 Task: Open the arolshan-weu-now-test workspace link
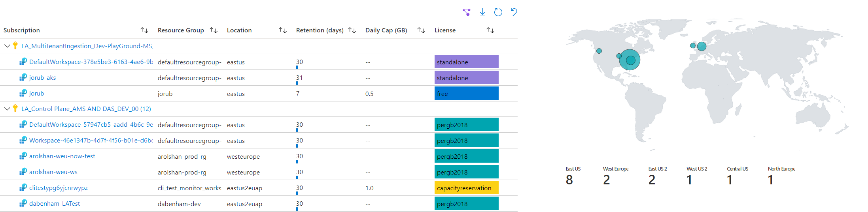pos(62,156)
